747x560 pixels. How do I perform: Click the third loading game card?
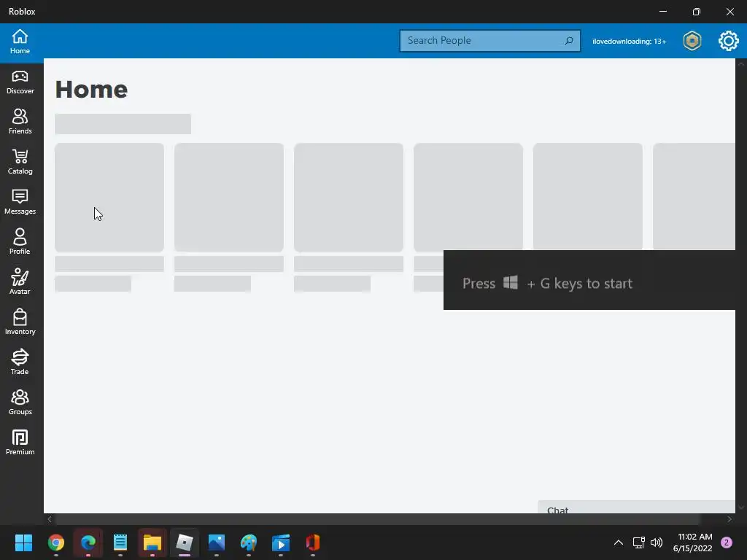(348, 197)
